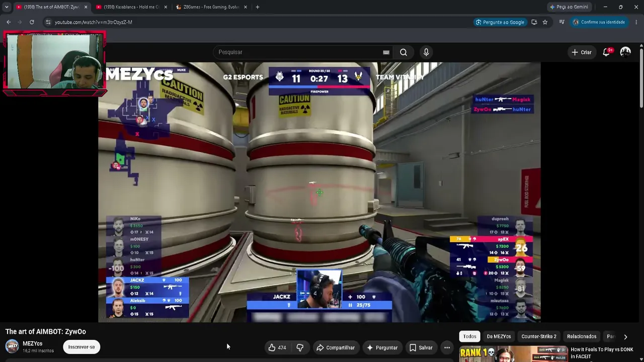The width and height of the screenshot is (644, 362).
Task: Open the Chrome three-dot menu
Action: 636,22
